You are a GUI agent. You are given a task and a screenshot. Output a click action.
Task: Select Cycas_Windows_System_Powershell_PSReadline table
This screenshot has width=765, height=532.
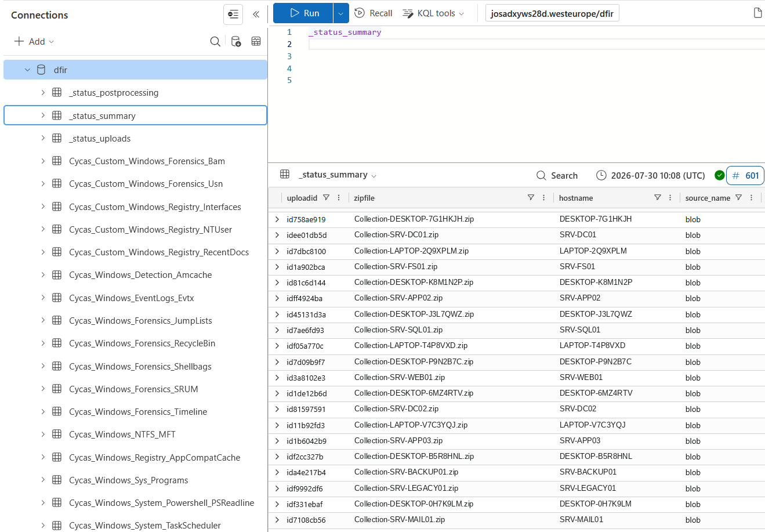[x=161, y=502]
